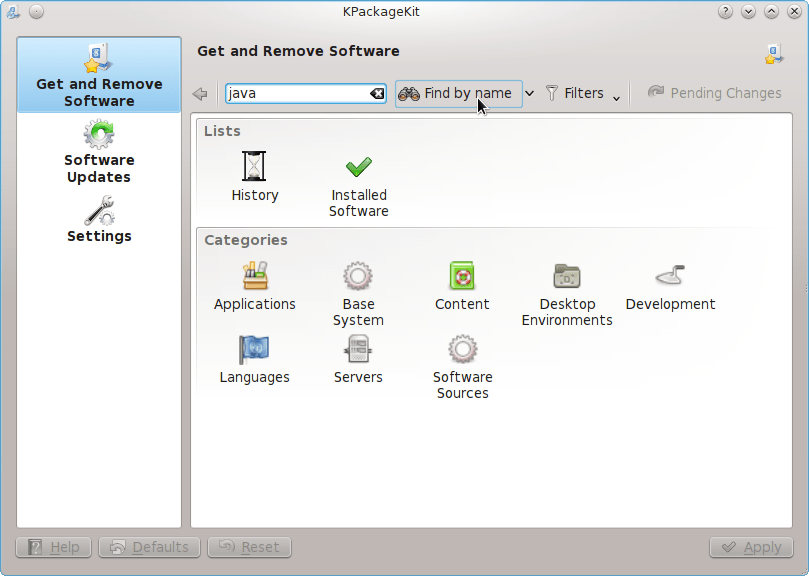Open Software Updates in sidebar
This screenshot has width=809, height=576.
click(x=99, y=152)
